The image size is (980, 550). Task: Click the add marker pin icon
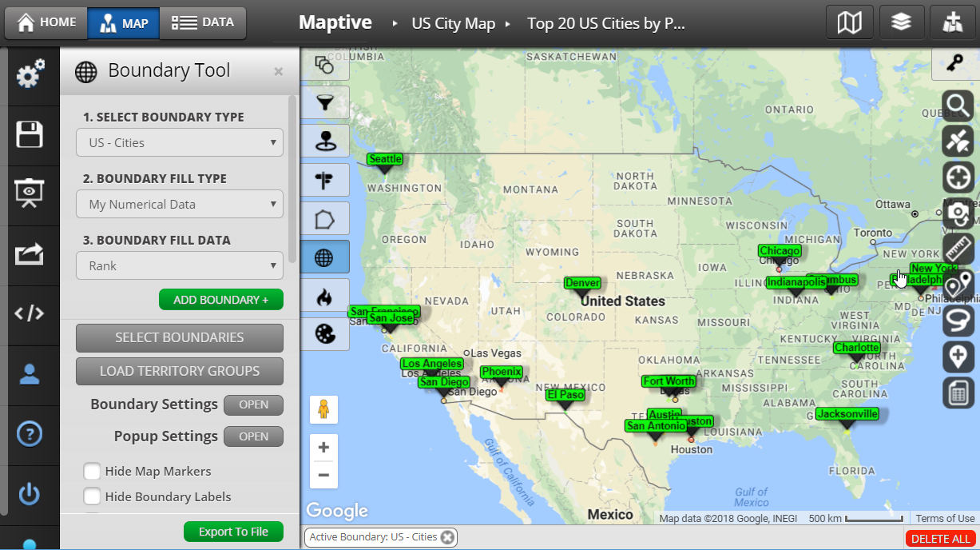pyautogui.click(x=958, y=357)
